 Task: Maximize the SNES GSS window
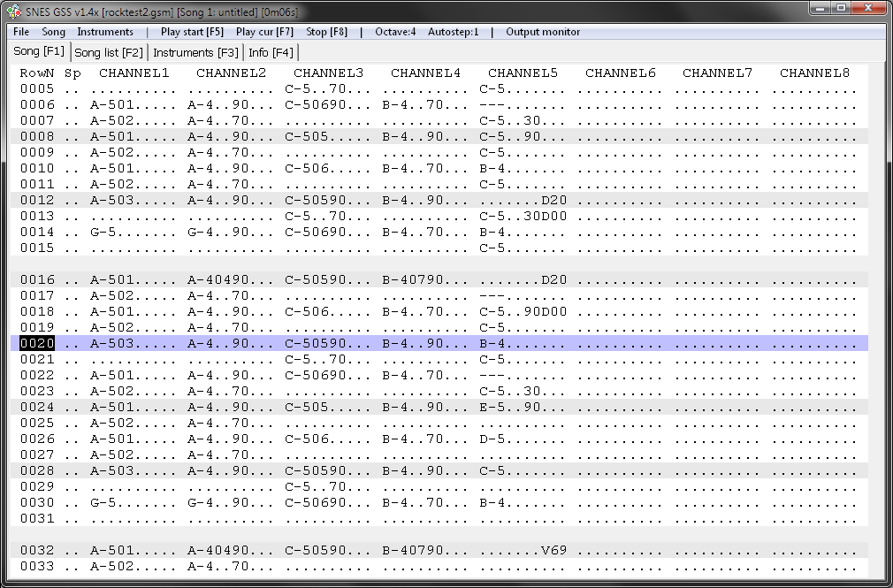pos(841,8)
